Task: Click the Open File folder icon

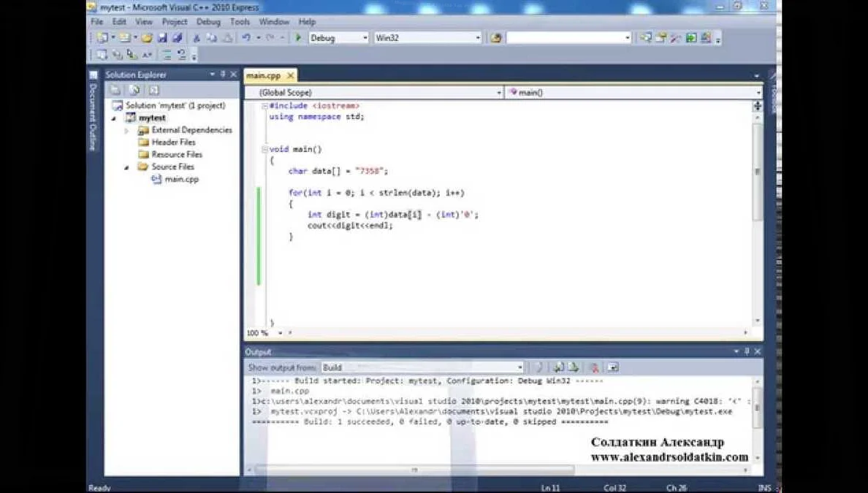Action: (x=147, y=38)
